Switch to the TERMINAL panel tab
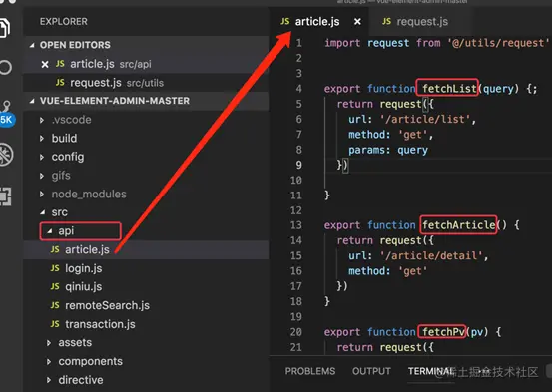Image resolution: width=552 pixels, height=392 pixels. [431, 371]
